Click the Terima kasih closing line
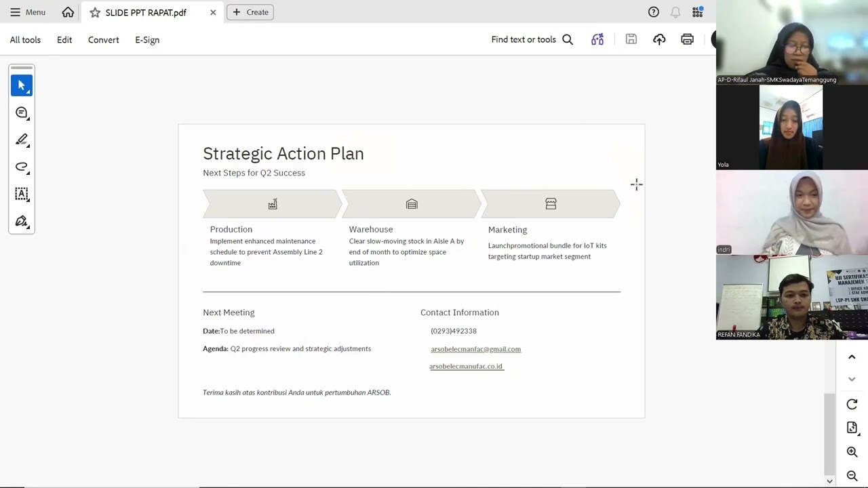Viewport: 868px width, 488px height. (296, 392)
